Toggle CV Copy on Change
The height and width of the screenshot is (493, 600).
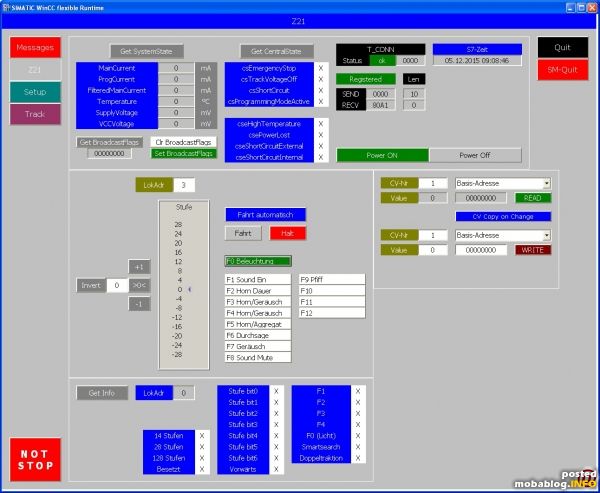coord(503,217)
